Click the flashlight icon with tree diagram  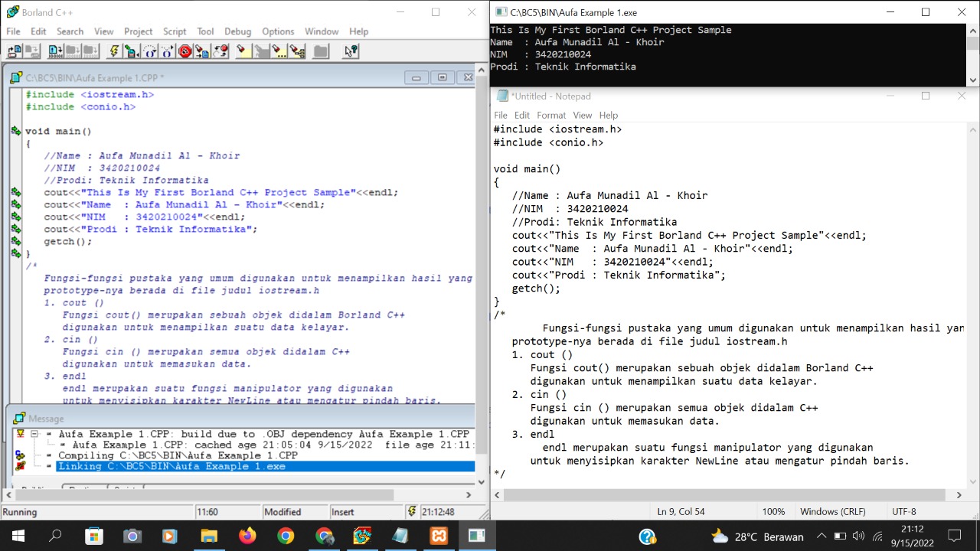click(x=297, y=51)
